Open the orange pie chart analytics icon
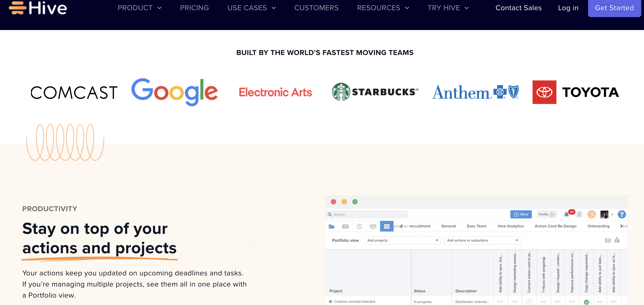The height and width of the screenshot is (305, 644). point(591,214)
